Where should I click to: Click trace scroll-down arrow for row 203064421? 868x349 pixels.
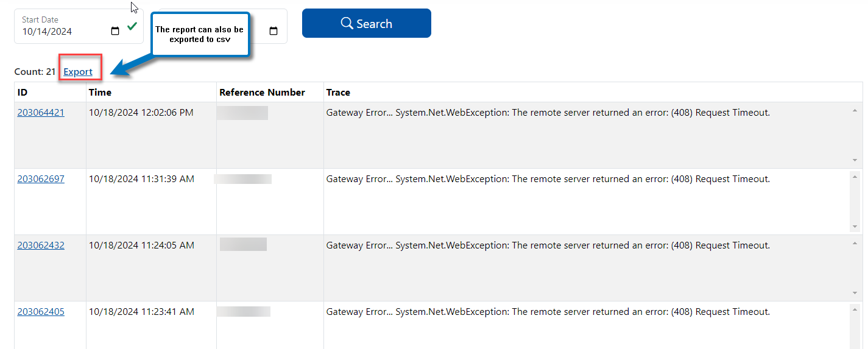pos(855,160)
